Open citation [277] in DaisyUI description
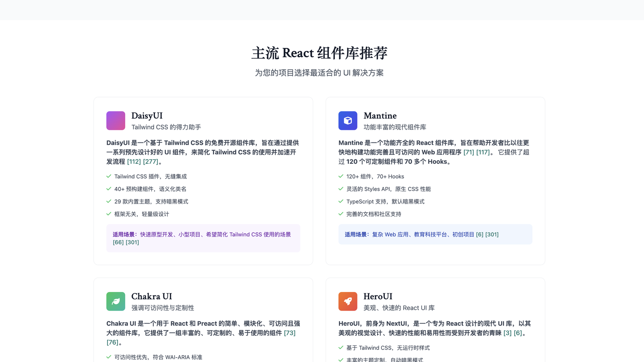Image resolution: width=644 pixels, height=362 pixels. [x=151, y=162]
